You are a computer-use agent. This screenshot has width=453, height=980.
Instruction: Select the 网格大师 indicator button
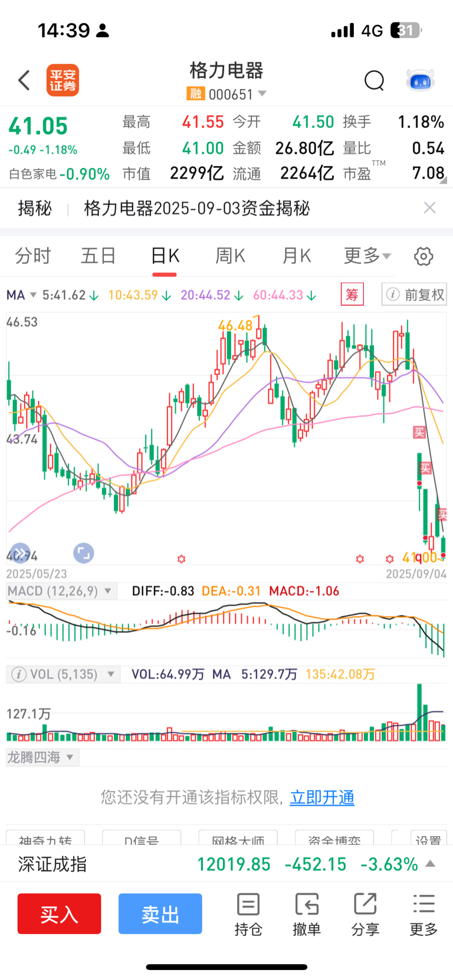238,839
